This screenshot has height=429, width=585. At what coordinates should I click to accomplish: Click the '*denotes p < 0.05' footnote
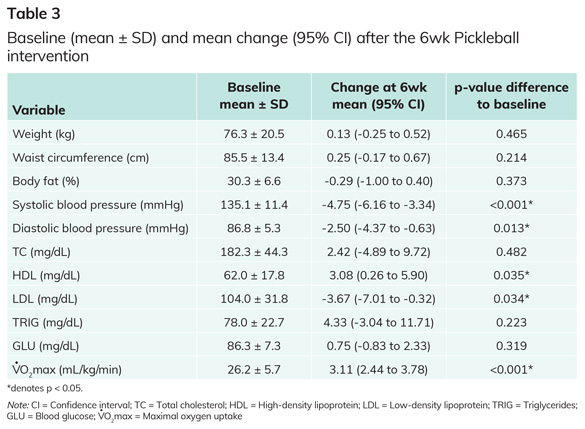pyautogui.click(x=45, y=388)
